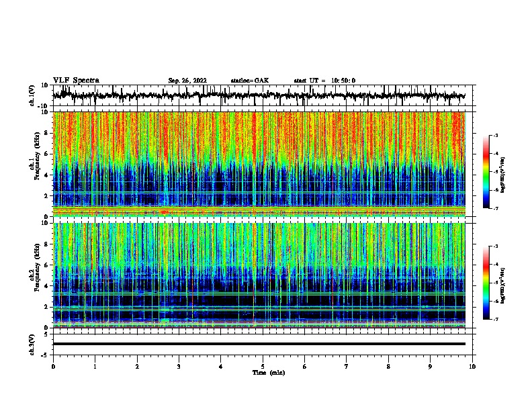Click time-axis tick label "4"
Viewport: 532px width, 411px height.
tap(221, 366)
